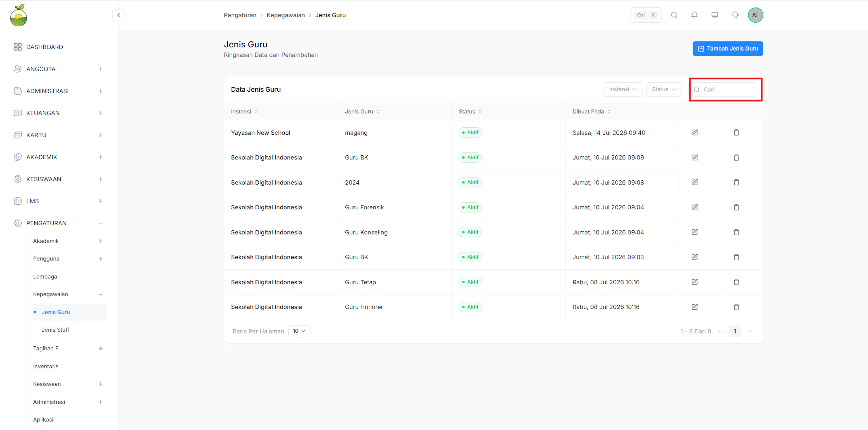The height and width of the screenshot is (430, 868).
Task: Click Tambah Jenis Guru button
Action: click(x=727, y=49)
